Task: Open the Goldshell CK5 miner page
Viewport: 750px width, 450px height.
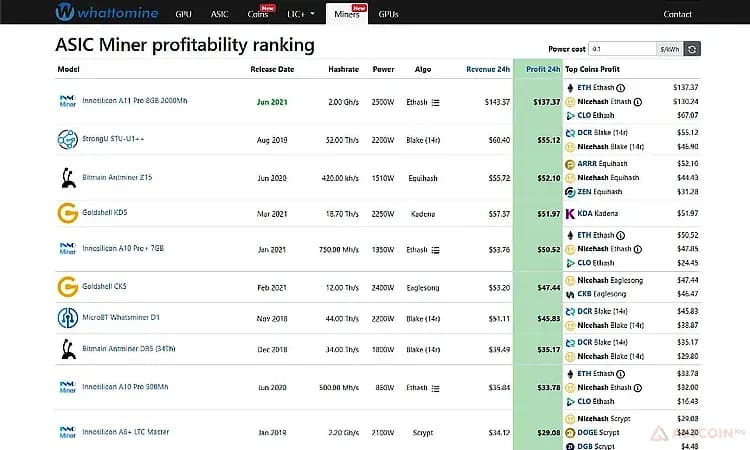Action: point(104,286)
